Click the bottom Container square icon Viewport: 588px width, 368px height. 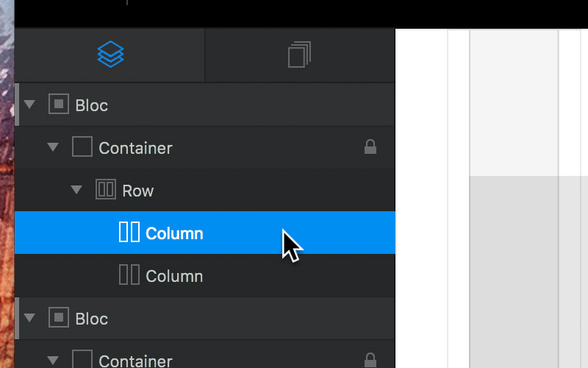click(x=82, y=359)
